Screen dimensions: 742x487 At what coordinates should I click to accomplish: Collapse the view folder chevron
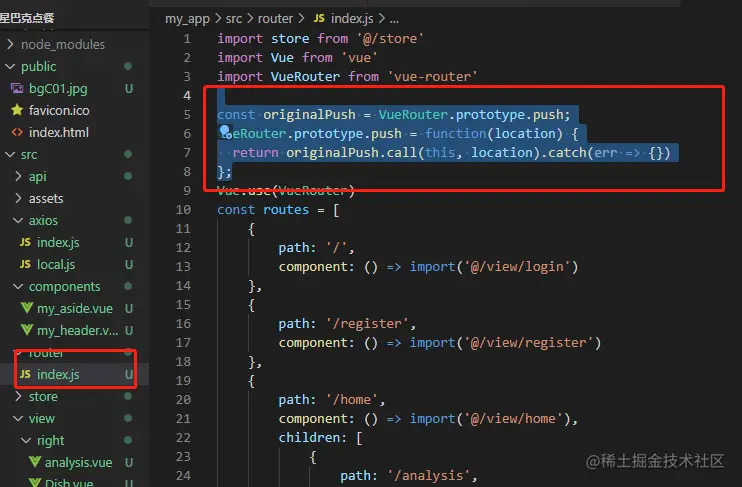(x=18, y=418)
